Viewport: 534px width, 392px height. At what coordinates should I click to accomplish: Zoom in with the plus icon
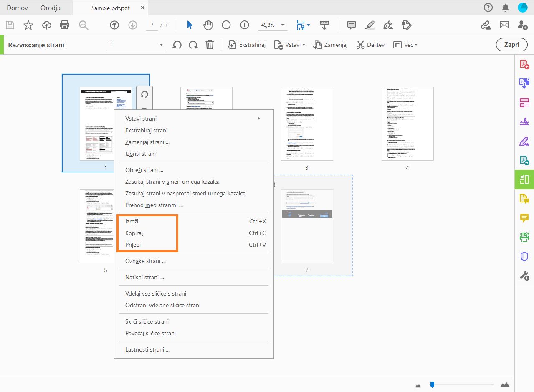click(245, 25)
